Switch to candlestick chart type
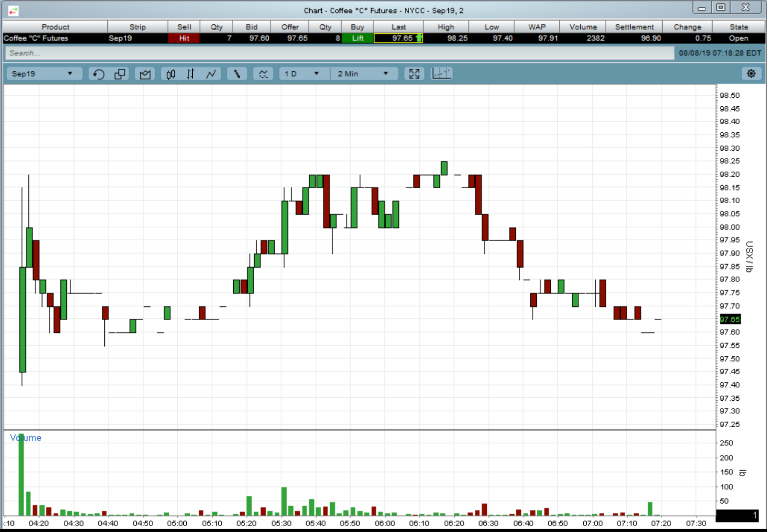Image resolution: width=767 pixels, height=532 pixels. 171,74
